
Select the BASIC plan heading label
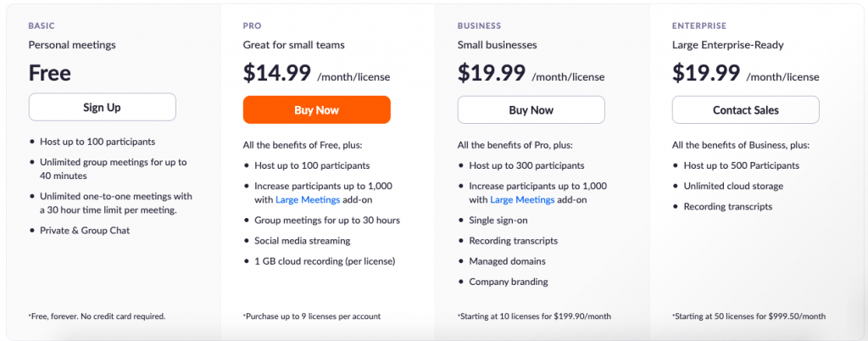tap(42, 25)
